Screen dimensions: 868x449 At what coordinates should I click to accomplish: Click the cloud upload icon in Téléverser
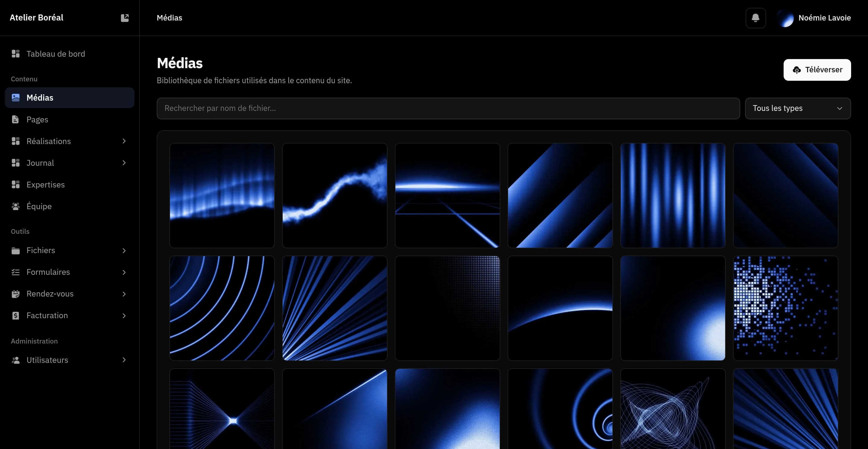[797, 70]
